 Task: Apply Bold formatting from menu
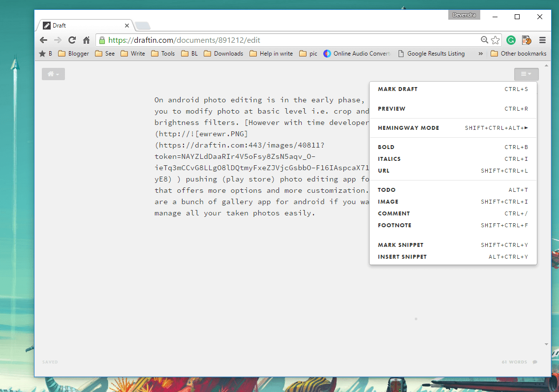tap(386, 147)
